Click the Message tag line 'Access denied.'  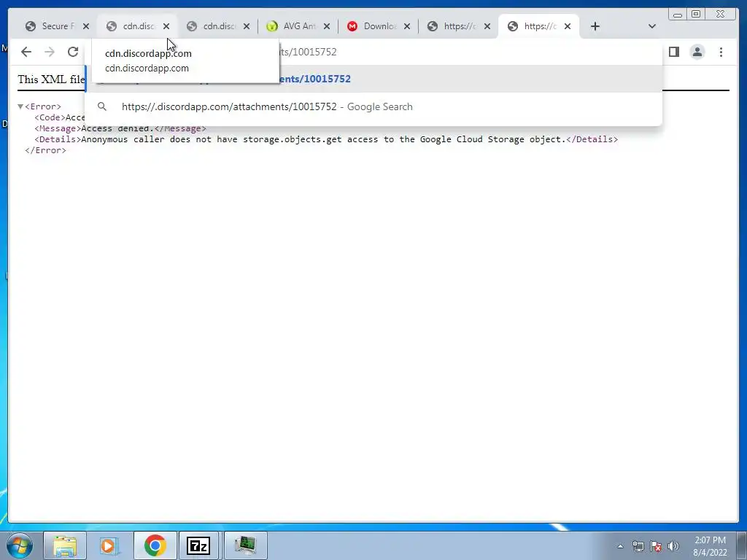tap(120, 128)
